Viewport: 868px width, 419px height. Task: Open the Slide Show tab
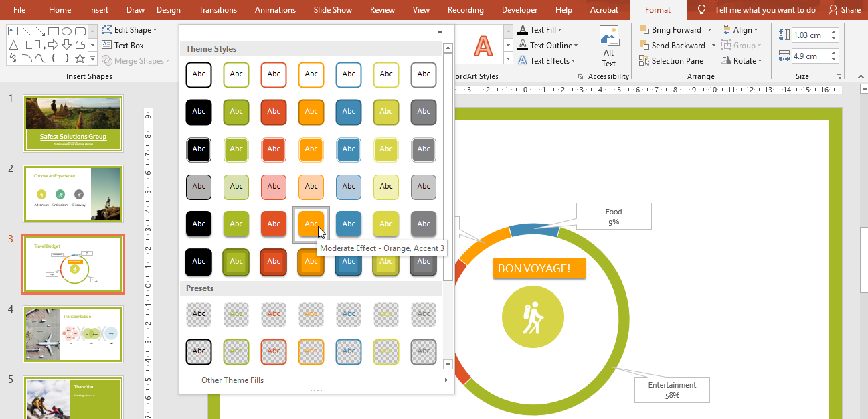tap(333, 10)
